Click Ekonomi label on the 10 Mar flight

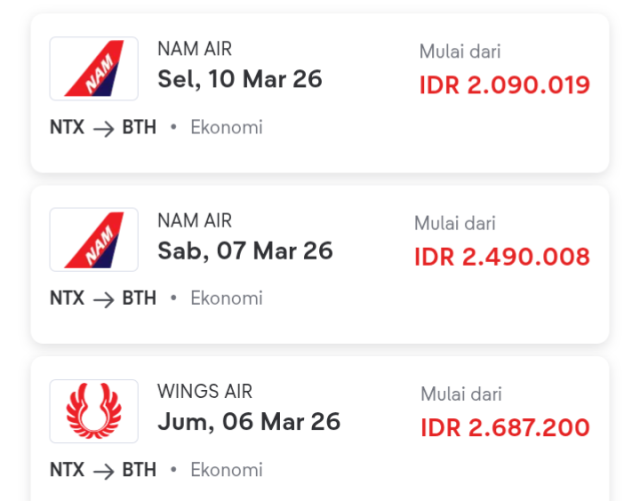pyautogui.click(x=227, y=128)
